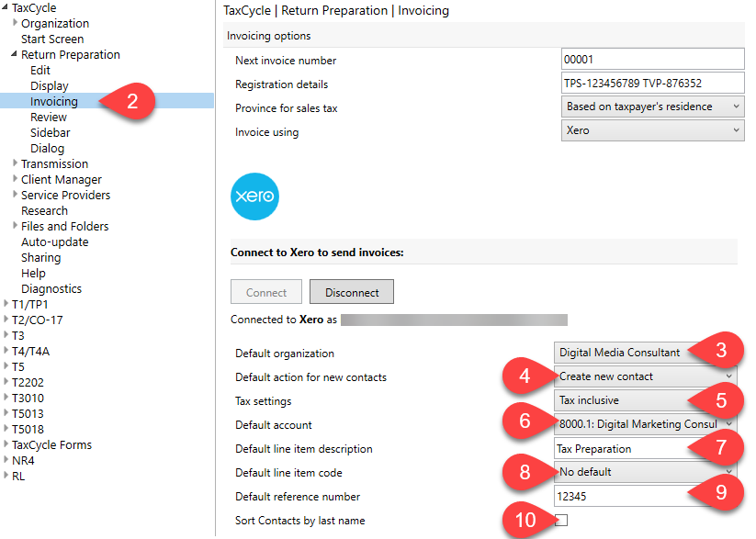Click the Return Preparation label
The height and width of the screenshot is (539, 756).
(x=71, y=54)
